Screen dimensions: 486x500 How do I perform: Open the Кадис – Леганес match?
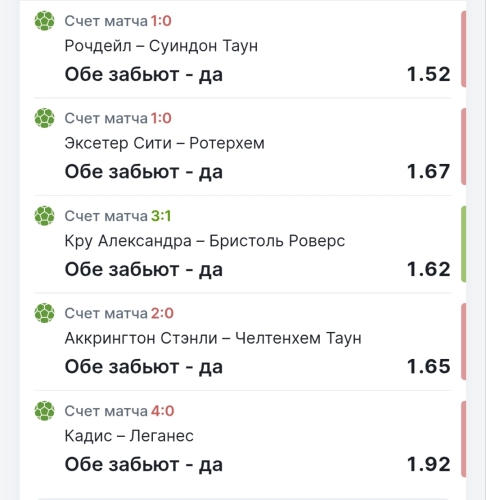coord(129,436)
